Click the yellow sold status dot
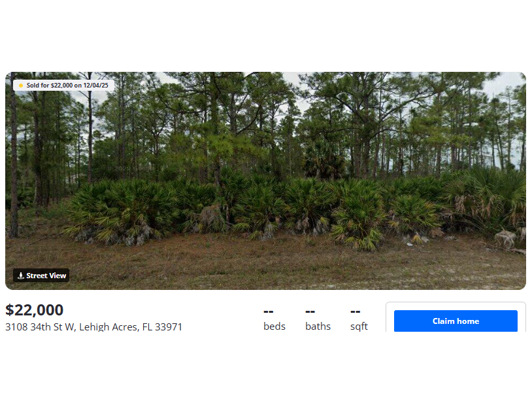Viewport: 532px width, 399px height. point(21,86)
